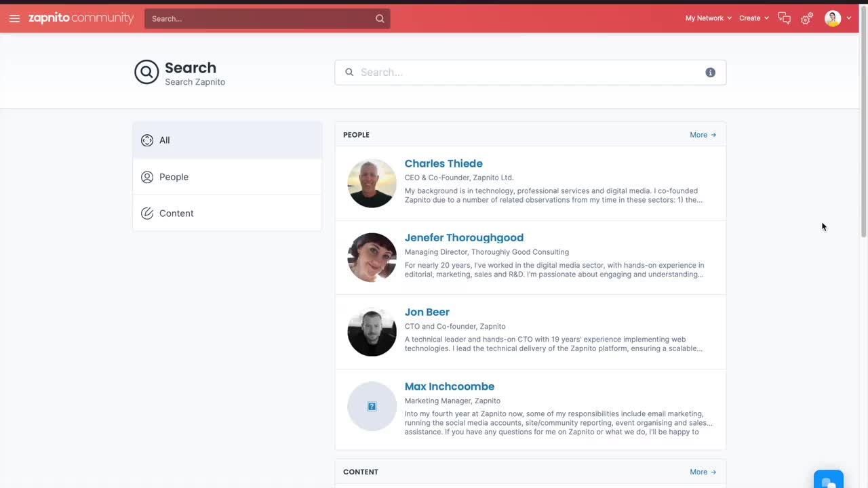The width and height of the screenshot is (868, 488).
Task: Click the info icon in the search box
Action: click(710, 72)
